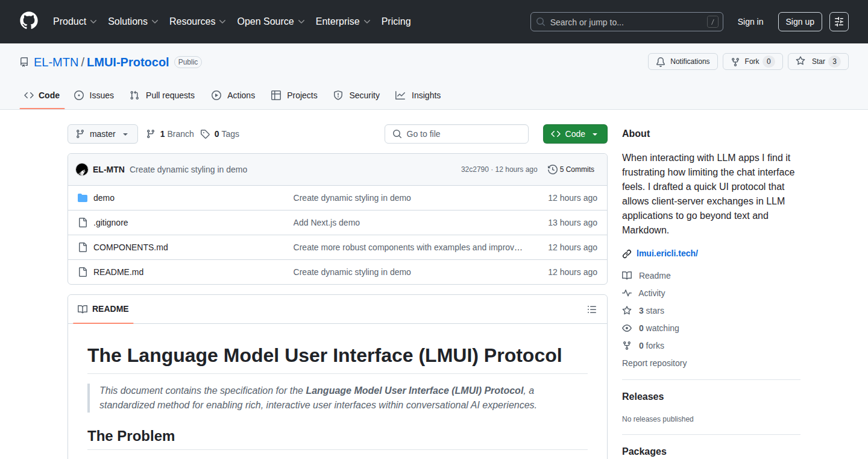This screenshot has width=868, height=459.
Task: Click the eye icon next to 0 watching
Action: 627,328
